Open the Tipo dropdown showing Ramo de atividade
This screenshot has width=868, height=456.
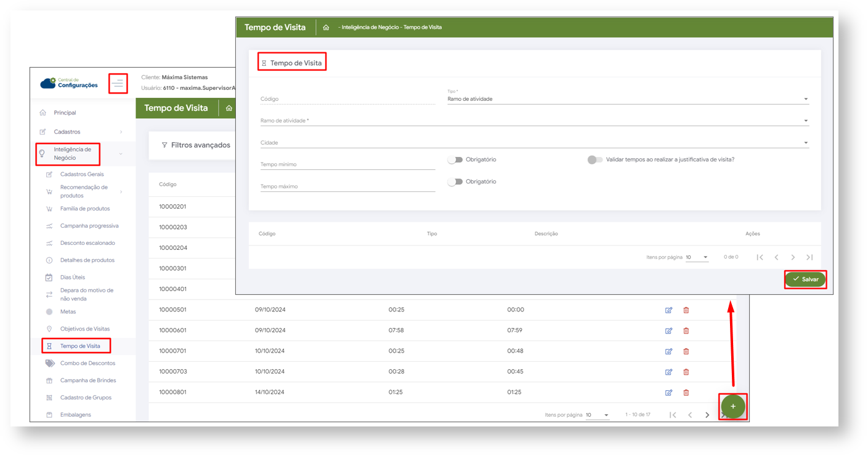click(628, 98)
